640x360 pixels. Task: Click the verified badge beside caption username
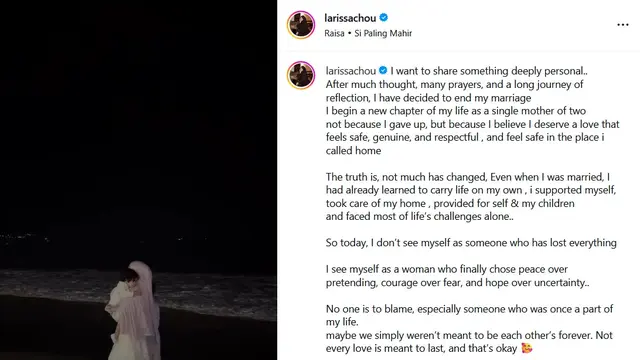point(383,70)
